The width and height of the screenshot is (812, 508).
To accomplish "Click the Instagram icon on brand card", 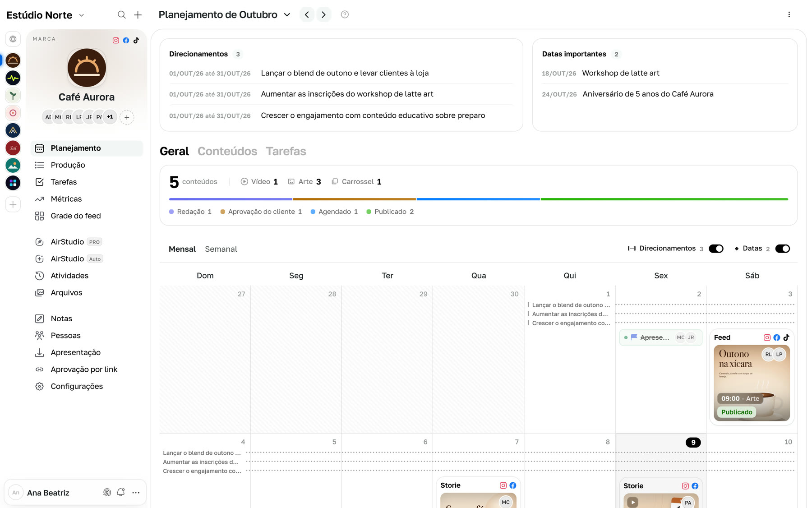I will [116, 40].
